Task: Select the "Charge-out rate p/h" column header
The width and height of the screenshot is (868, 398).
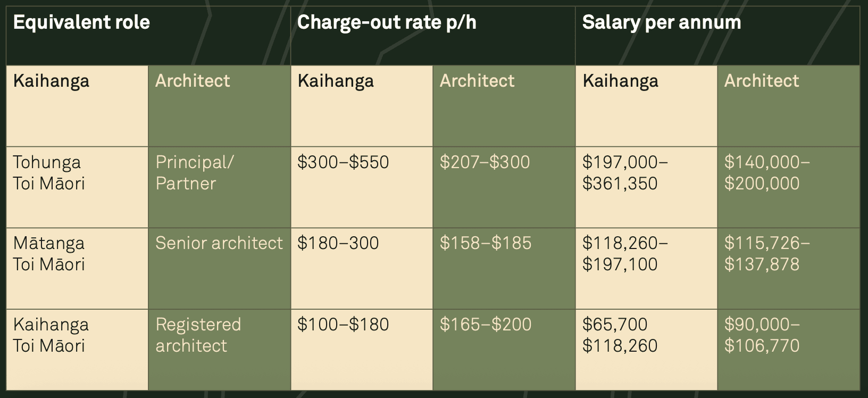Action: 387,23
